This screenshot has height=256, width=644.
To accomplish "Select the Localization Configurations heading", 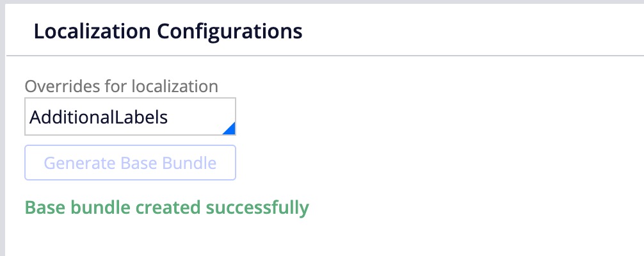I will [x=168, y=31].
